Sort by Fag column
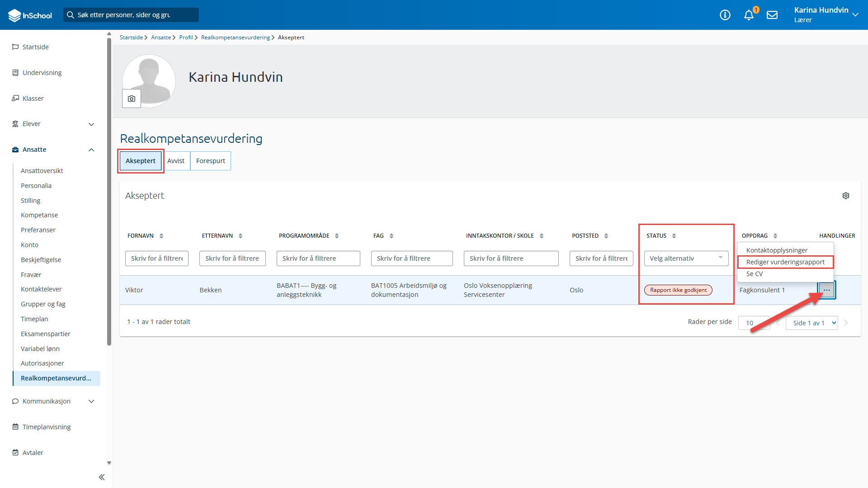This screenshot has height=488, width=868. (392, 236)
